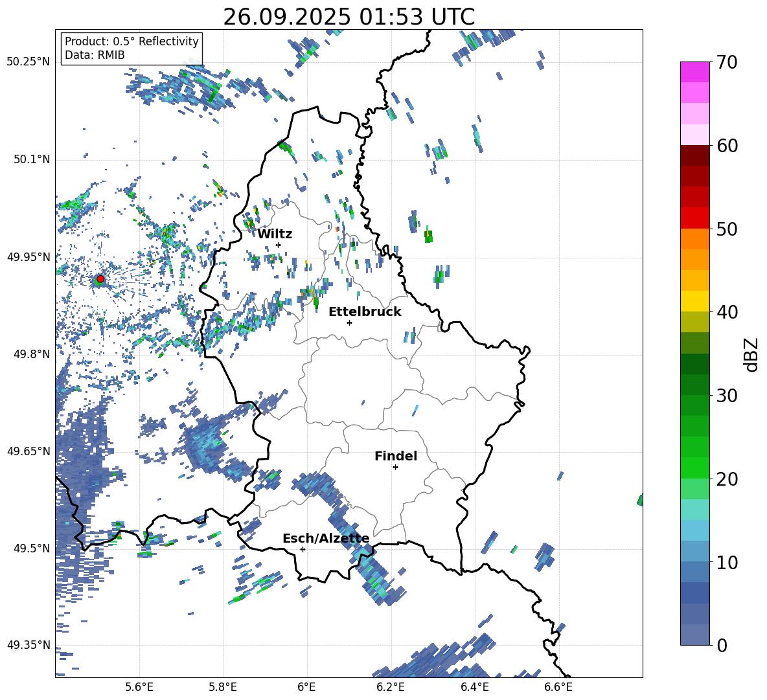
Task: Click the title 26.09.2025 01:53 UTC
Action: [x=349, y=17]
